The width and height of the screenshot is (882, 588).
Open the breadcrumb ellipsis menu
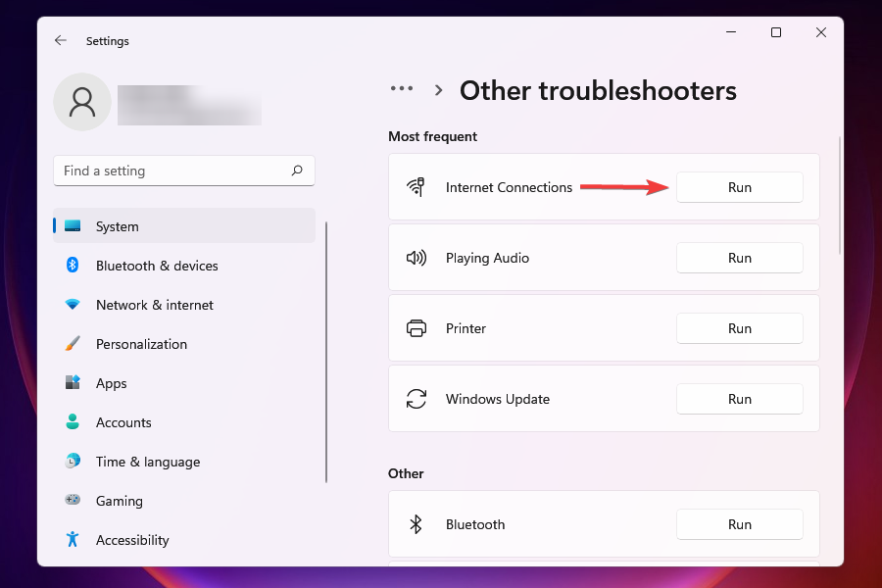pos(402,88)
